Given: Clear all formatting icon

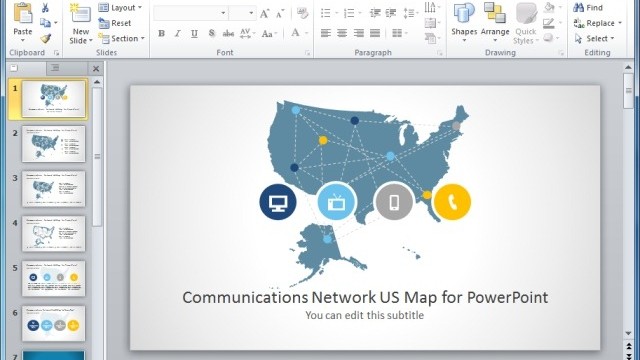Looking at the screenshot, I should (x=302, y=13).
